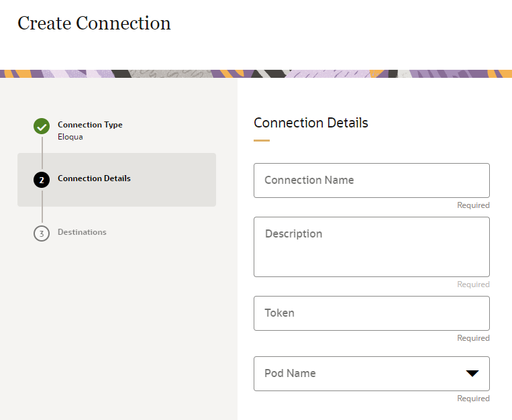This screenshot has width=512, height=420.
Task: Click Required hint below Description
Action: click(473, 284)
